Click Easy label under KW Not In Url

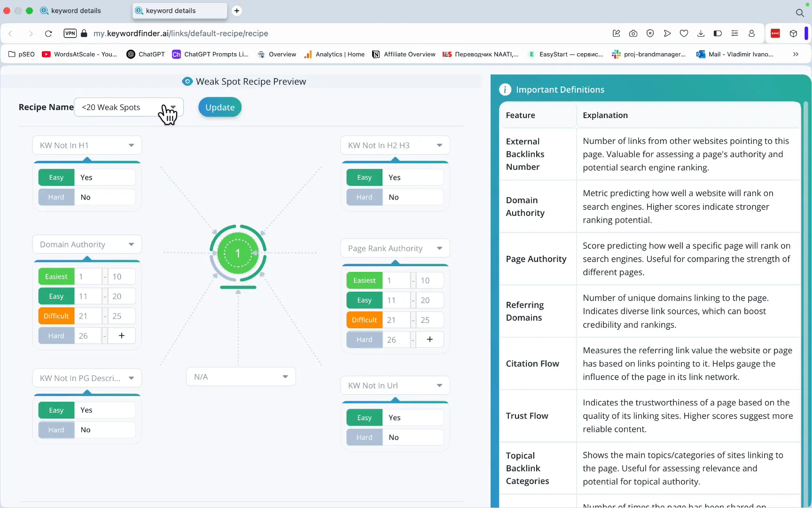pos(365,418)
